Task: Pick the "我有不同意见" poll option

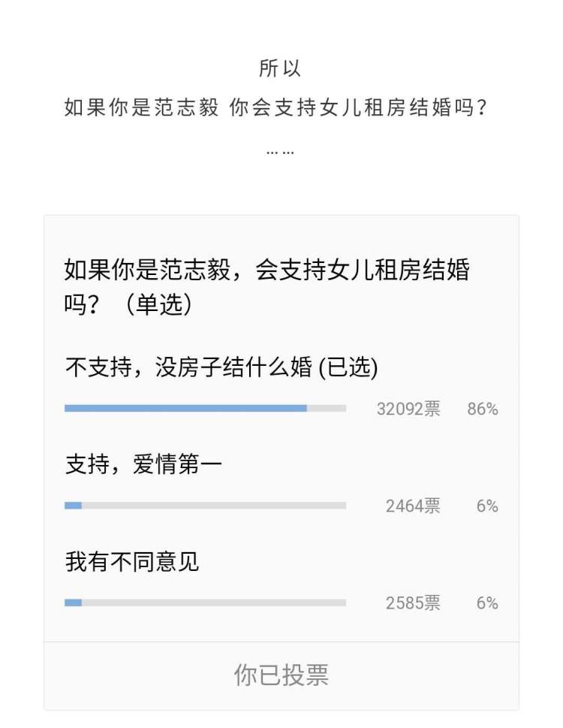Action: (x=132, y=562)
